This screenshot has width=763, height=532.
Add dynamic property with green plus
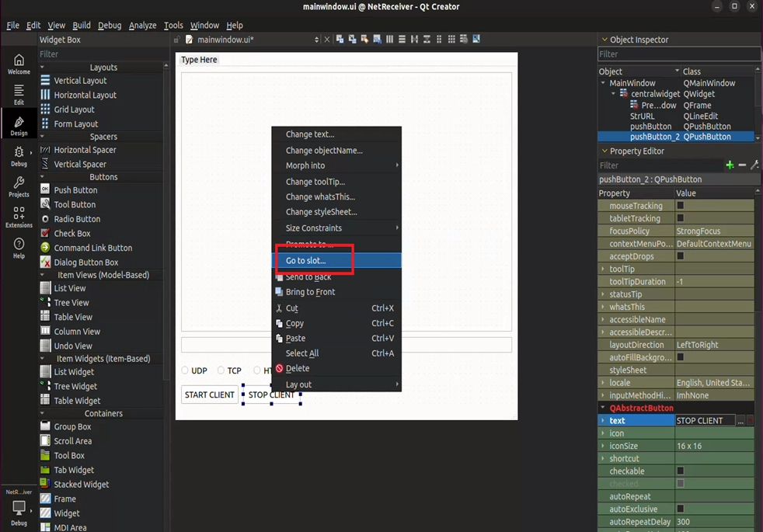tap(730, 165)
